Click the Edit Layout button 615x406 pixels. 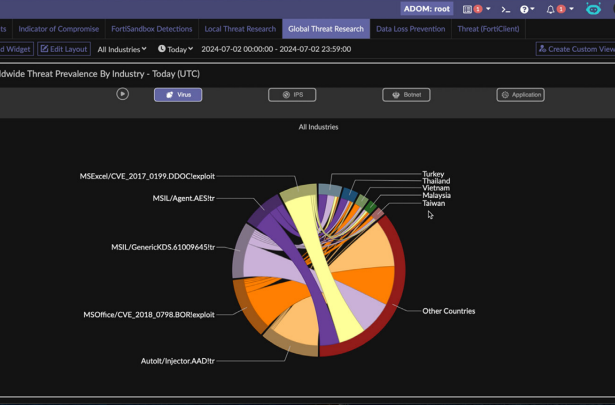pos(64,49)
